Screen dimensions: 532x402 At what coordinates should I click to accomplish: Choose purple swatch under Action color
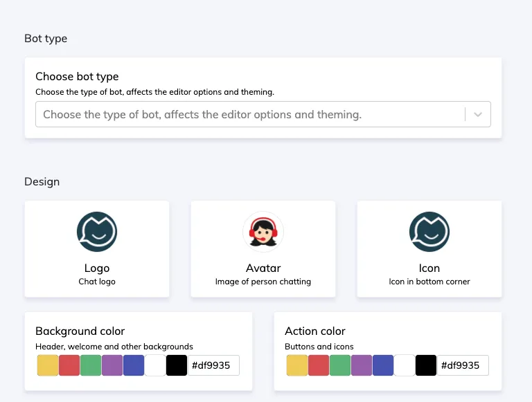coord(362,365)
